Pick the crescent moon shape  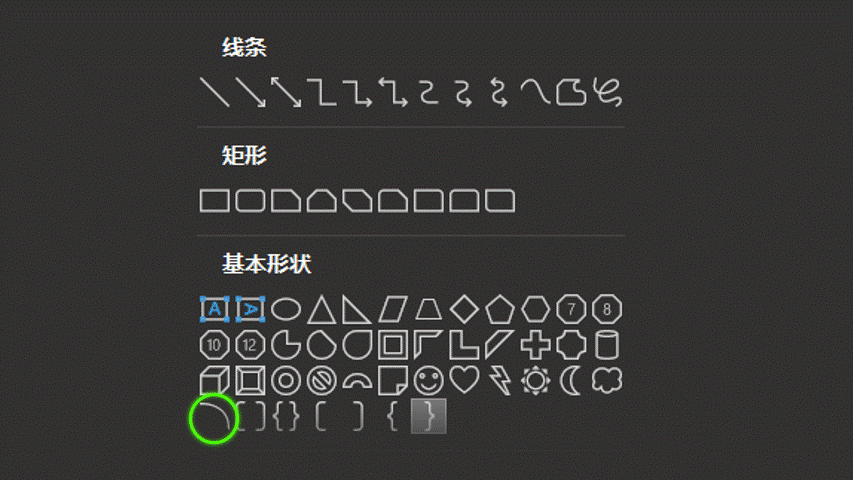570,380
